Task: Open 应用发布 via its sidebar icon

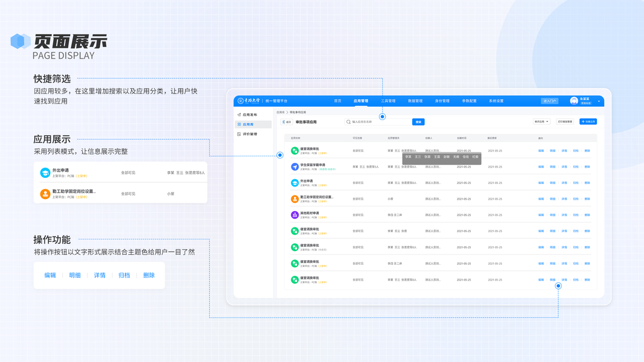Action: coord(239,115)
